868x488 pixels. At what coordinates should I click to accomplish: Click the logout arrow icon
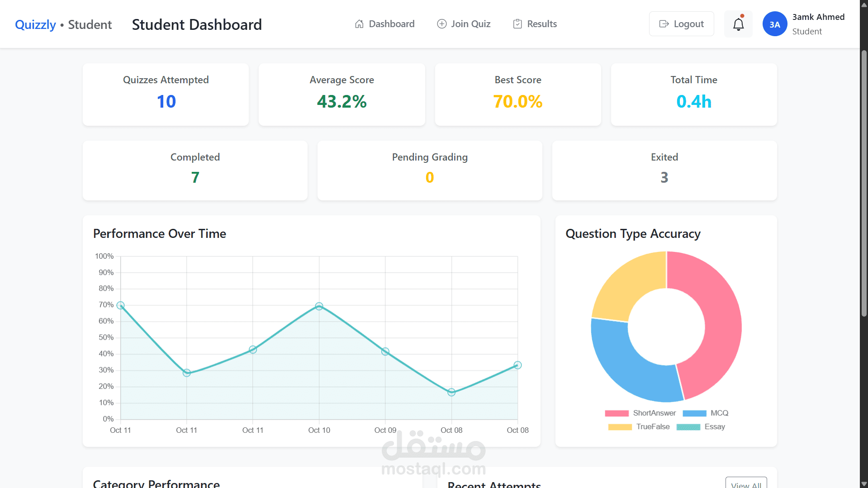664,24
